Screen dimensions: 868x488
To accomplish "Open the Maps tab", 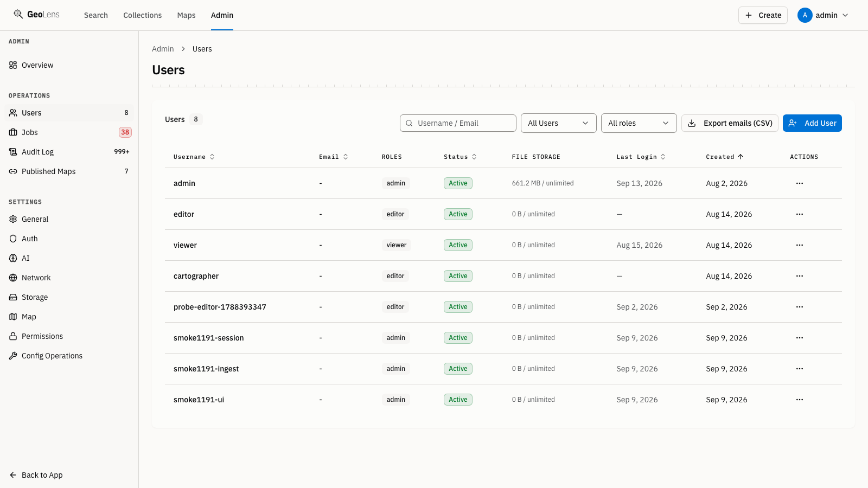I will [x=186, y=15].
